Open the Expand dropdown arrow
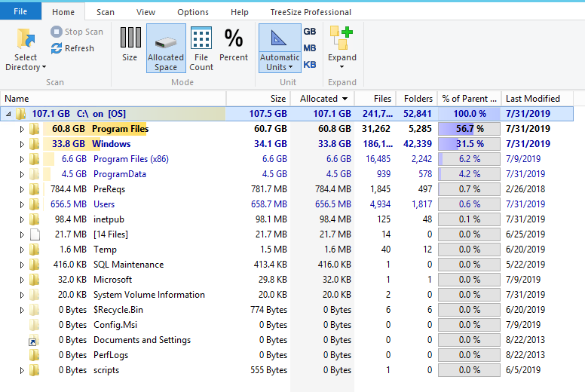Screen dimensions: 585x392 [x=342, y=67]
